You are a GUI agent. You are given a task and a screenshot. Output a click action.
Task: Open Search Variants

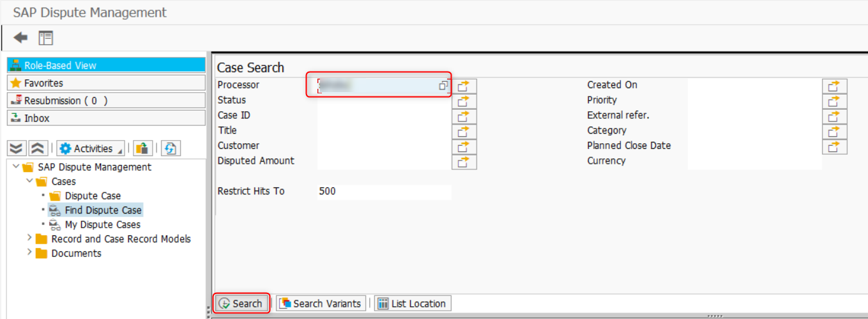[x=321, y=304]
